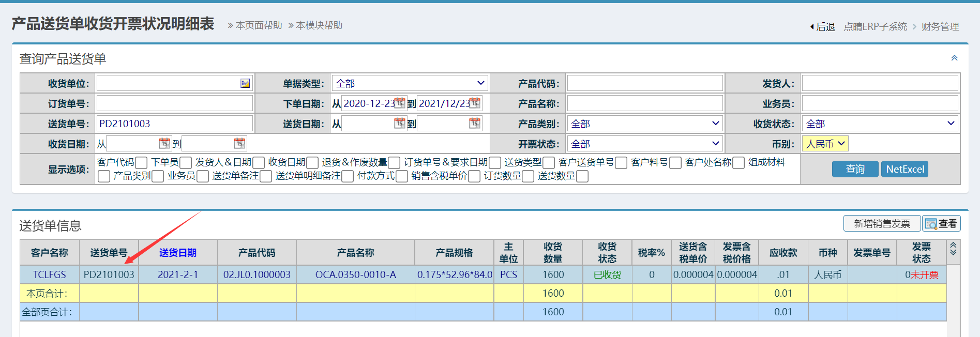Click the 送货单号 input field
This screenshot has height=337, width=980.
pos(174,124)
